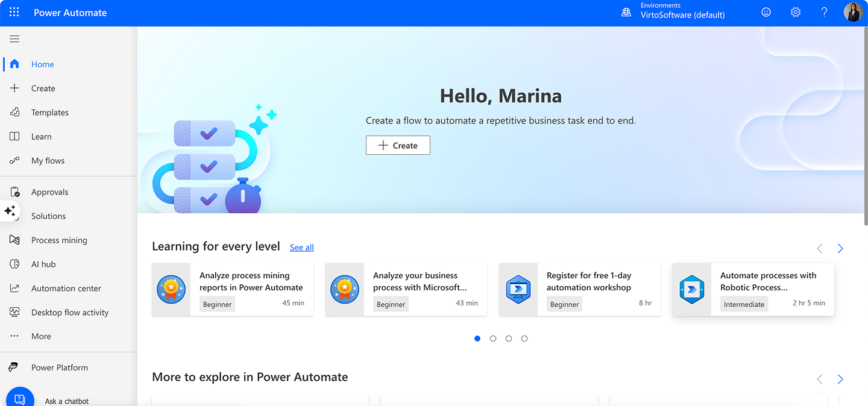
Task: Toggle the sidebar with the hamburger menu
Action: tap(14, 39)
